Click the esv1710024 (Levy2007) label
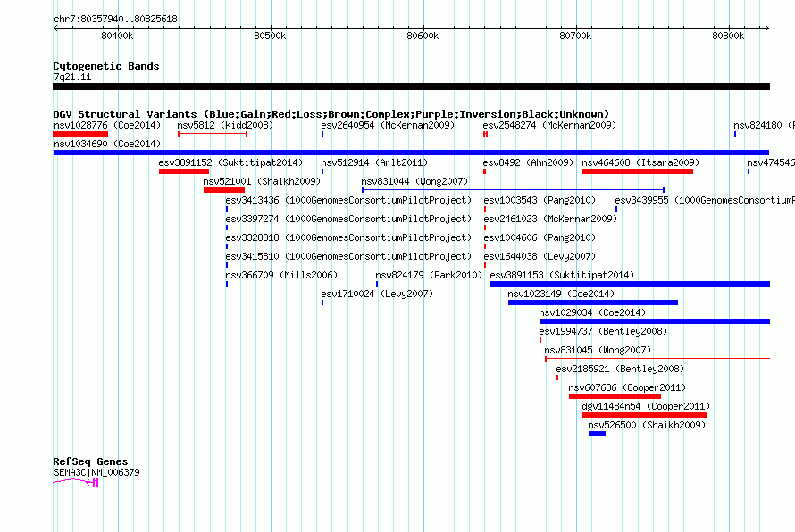The width and height of the screenshot is (795, 532). 377,294
